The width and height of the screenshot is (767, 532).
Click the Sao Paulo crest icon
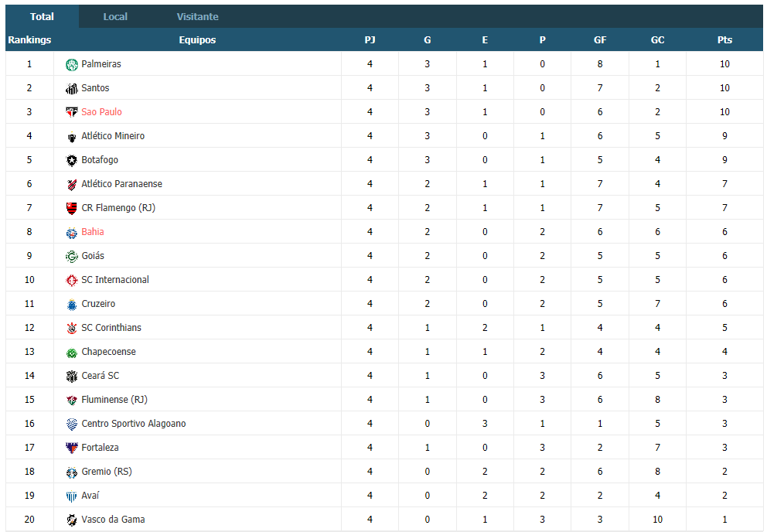[72, 113]
